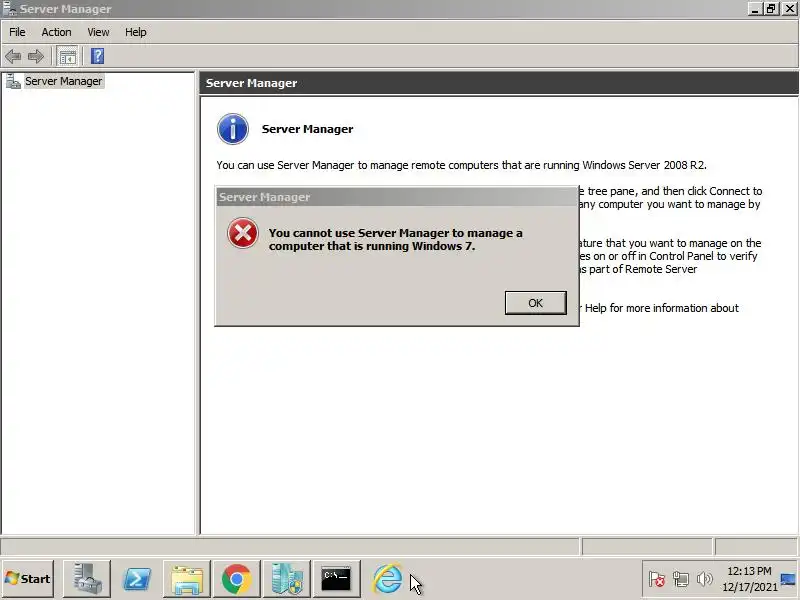The height and width of the screenshot is (600, 800).
Task: Open the Action menu
Action: tap(56, 32)
